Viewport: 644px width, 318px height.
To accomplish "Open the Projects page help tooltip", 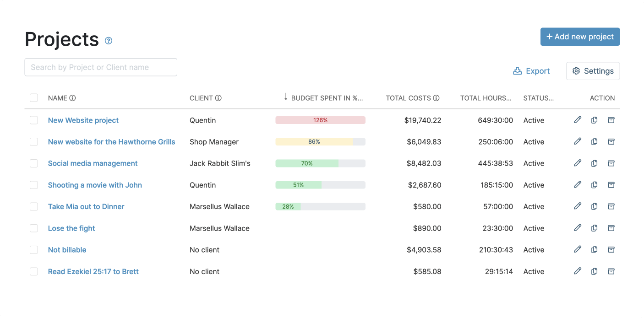I will [x=108, y=41].
